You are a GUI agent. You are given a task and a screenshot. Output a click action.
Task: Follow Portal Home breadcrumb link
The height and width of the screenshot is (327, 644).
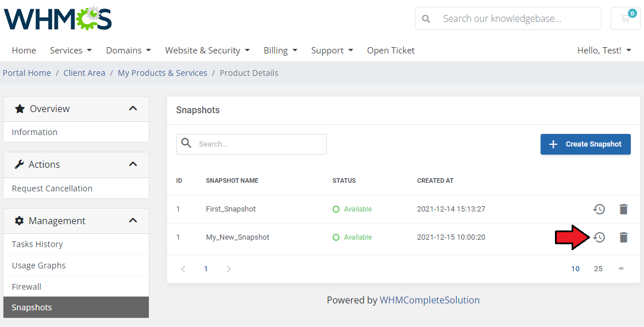coord(26,73)
